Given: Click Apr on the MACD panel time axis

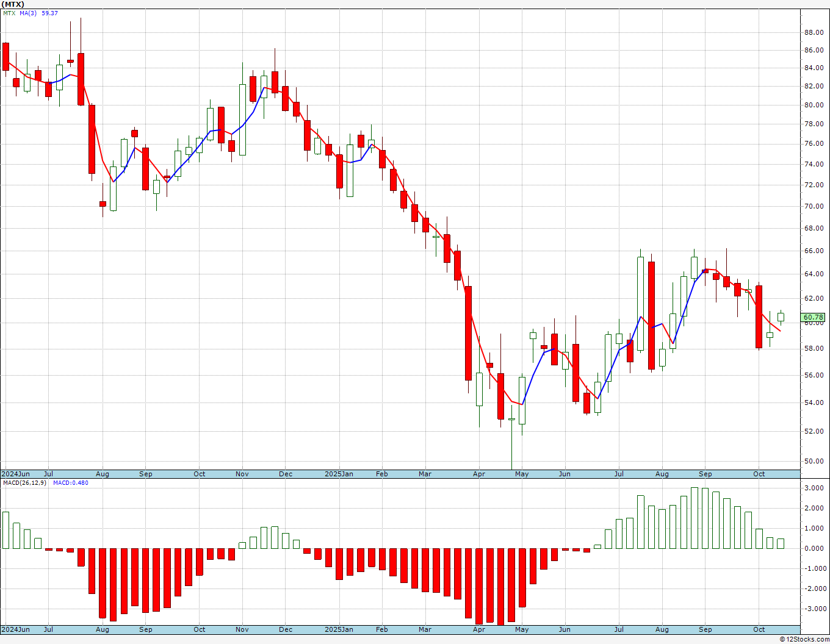Looking at the screenshot, I should point(479,629).
